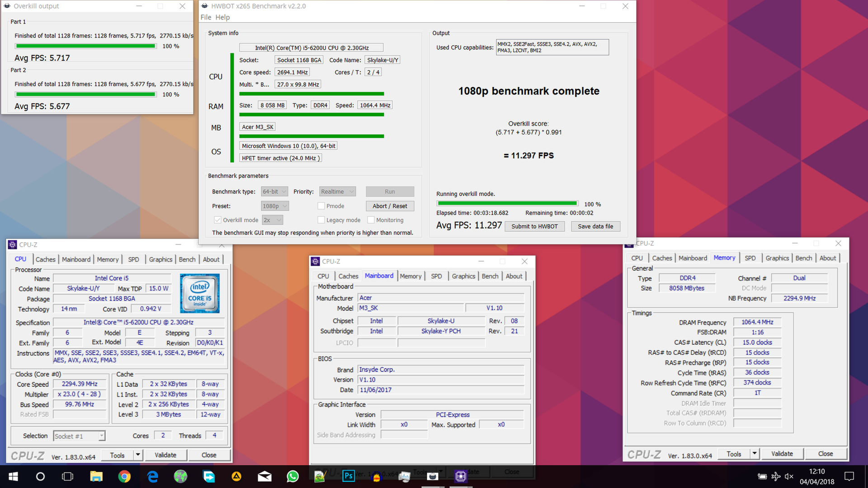Click Validate in left CPU-Z window
Viewport: 868px width, 488px height.
[x=165, y=455]
